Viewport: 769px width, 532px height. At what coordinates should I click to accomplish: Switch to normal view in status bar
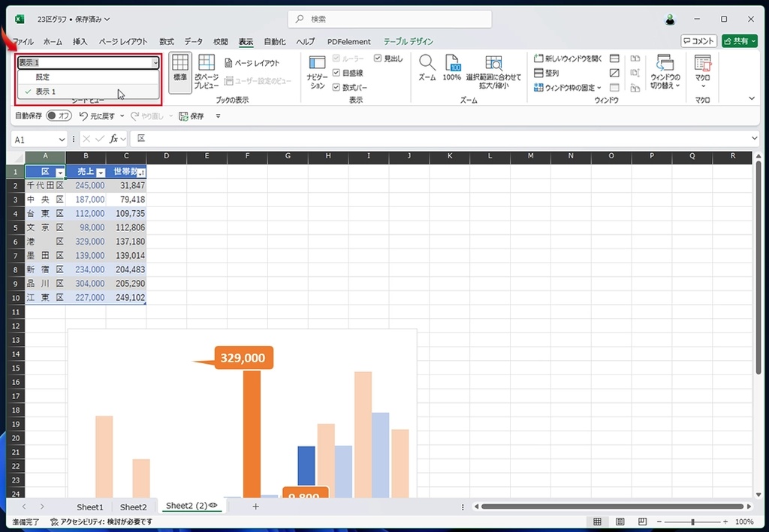click(x=597, y=521)
